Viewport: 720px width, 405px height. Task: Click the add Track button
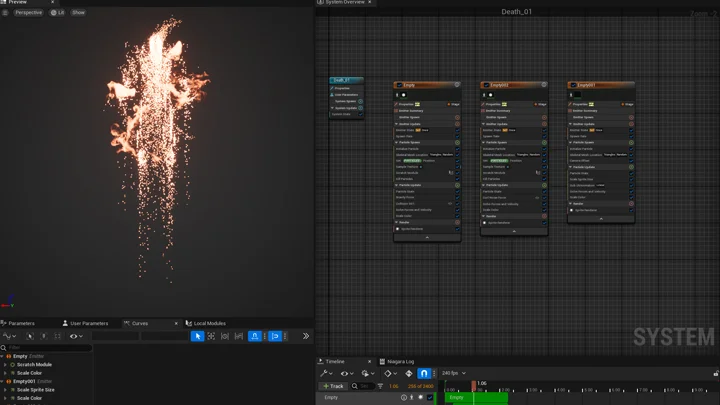333,386
